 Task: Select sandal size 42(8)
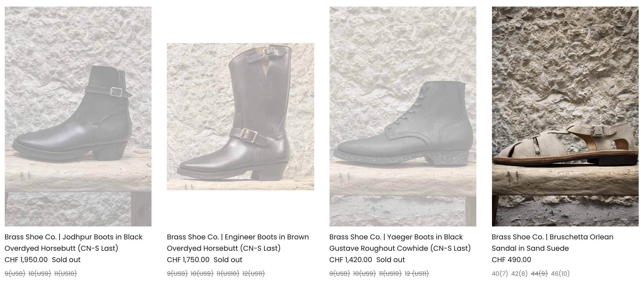(x=519, y=274)
